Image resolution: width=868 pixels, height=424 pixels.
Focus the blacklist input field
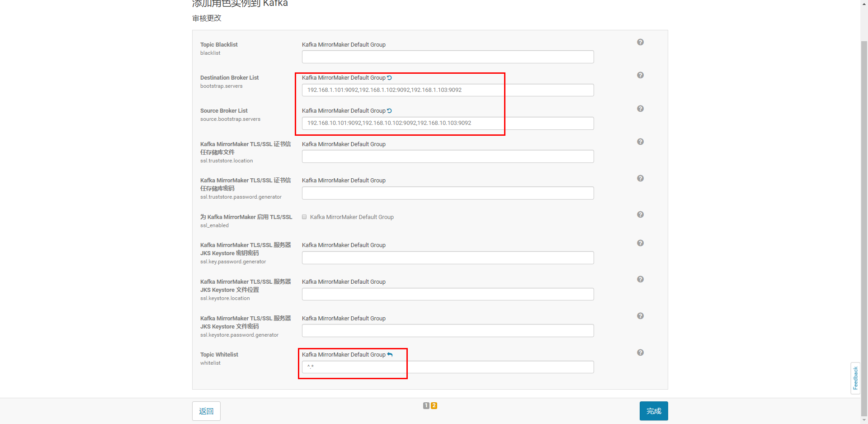click(448, 57)
